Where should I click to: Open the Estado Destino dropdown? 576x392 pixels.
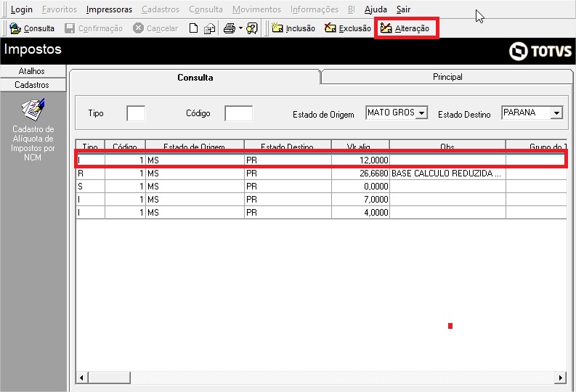pyautogui.click(x=556, y=113)
